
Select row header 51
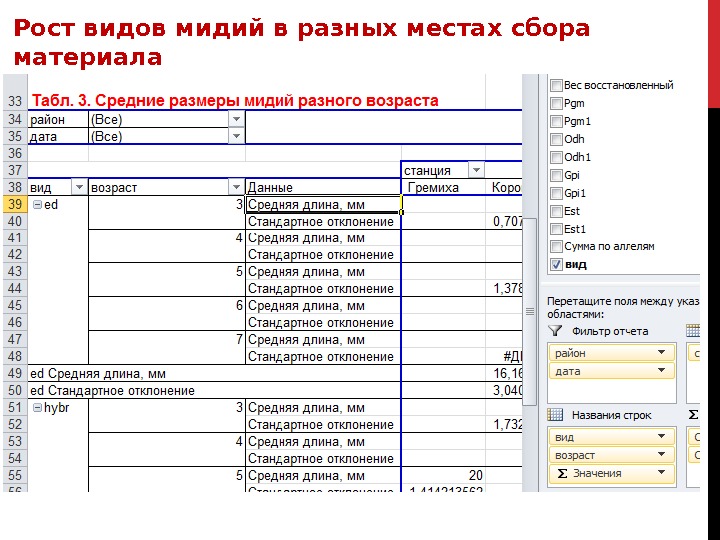(15, 407)
